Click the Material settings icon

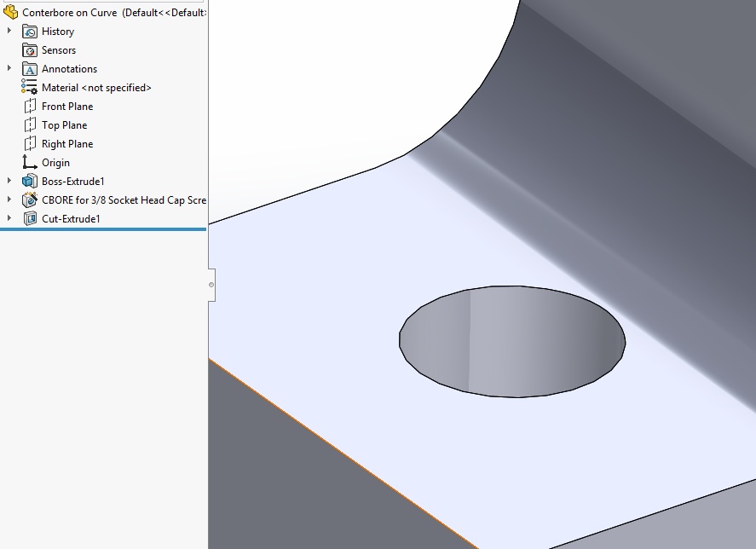[x=30, y=87]
